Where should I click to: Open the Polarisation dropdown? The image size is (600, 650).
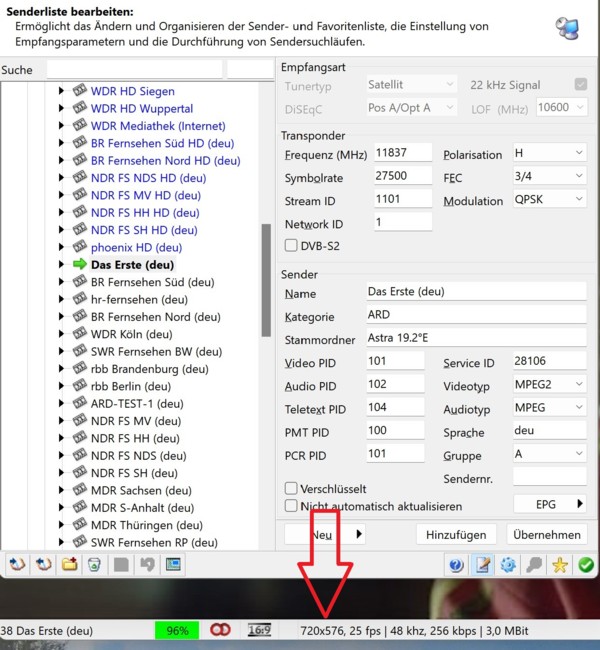point(549,153)
